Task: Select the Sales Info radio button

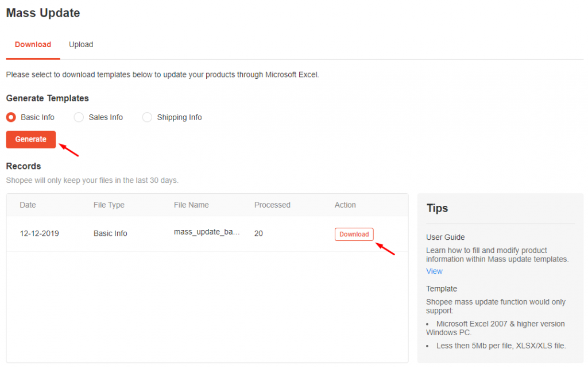Action: (78, 117)
